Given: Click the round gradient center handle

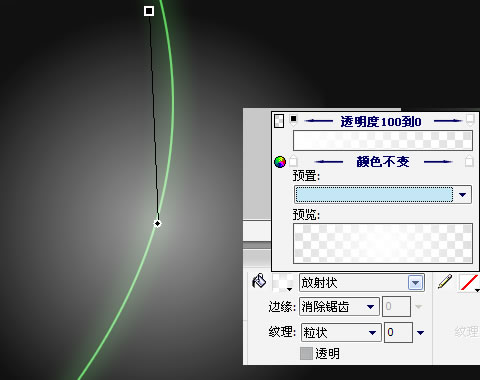Looking at the screenshot, I should 157,223.
